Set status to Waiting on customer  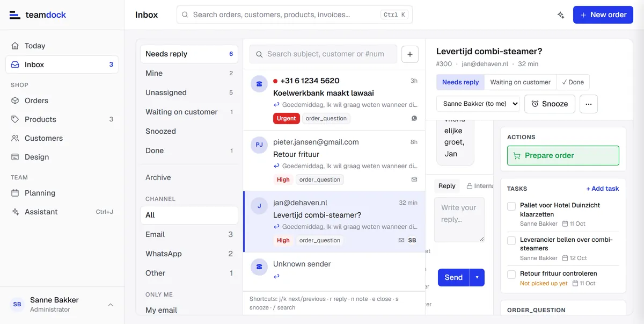520,82
